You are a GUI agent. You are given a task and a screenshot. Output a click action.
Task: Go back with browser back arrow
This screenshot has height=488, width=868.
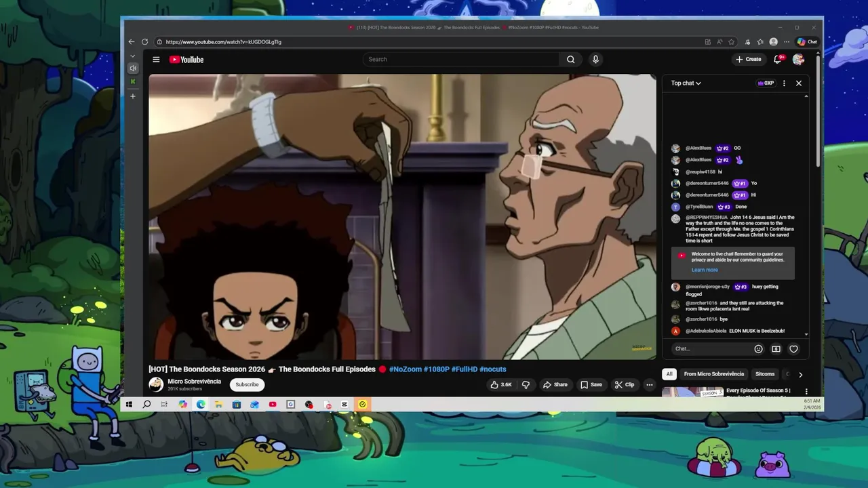[132, 42]
